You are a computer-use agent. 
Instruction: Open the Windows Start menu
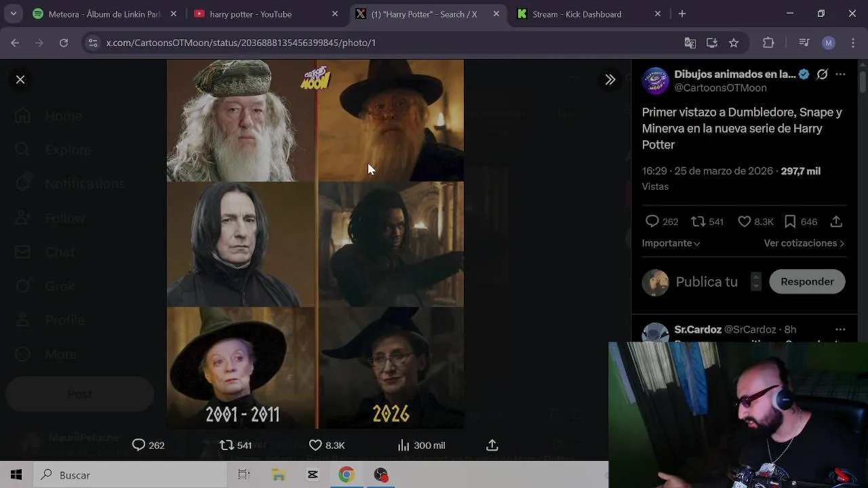pos(16,474)
